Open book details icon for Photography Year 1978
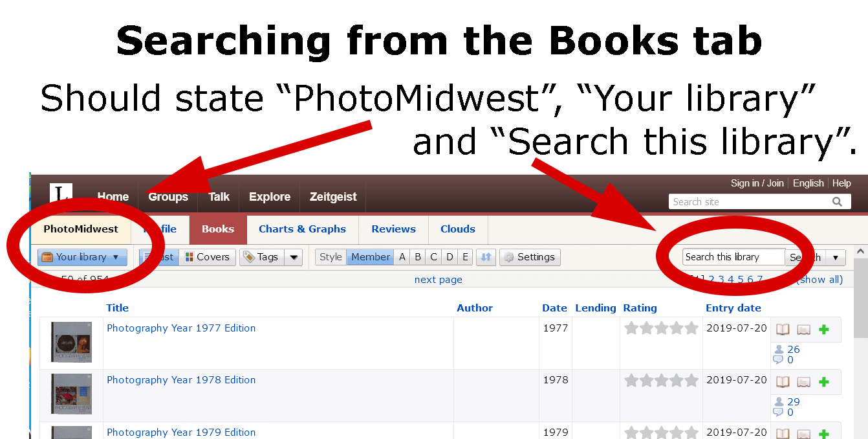Screen dimensions: 868x439 click(783, 382)
